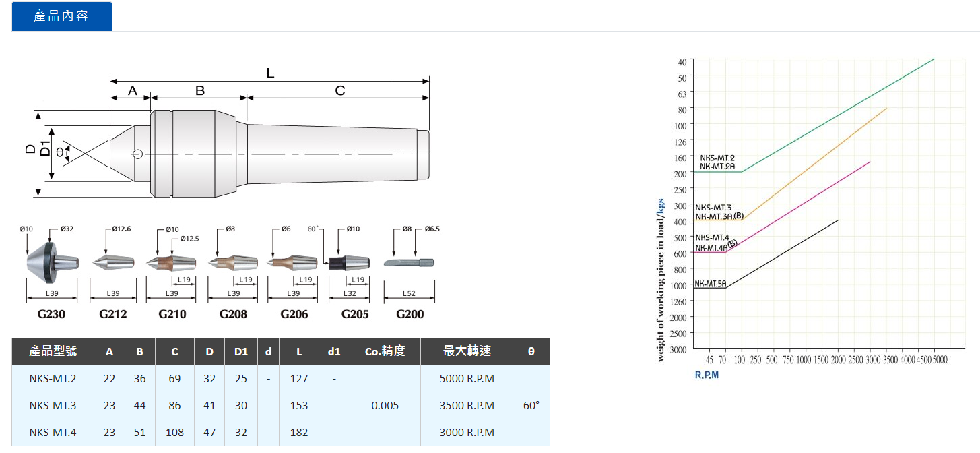Open the 產品內容 tab

[61, 16]
